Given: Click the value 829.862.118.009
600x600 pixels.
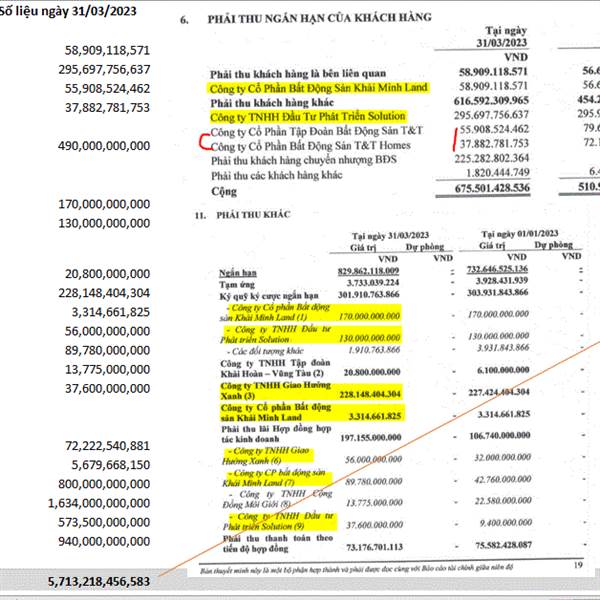Looking at the screenshot, I should 368,271.
